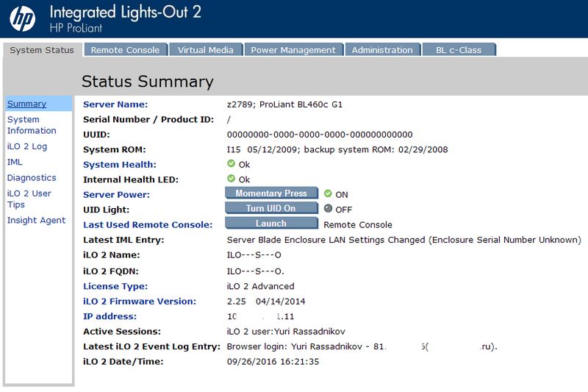588x392 pixels.
Task: Click the 'Remote Console' text beside Launch
Action: (358, 225)
